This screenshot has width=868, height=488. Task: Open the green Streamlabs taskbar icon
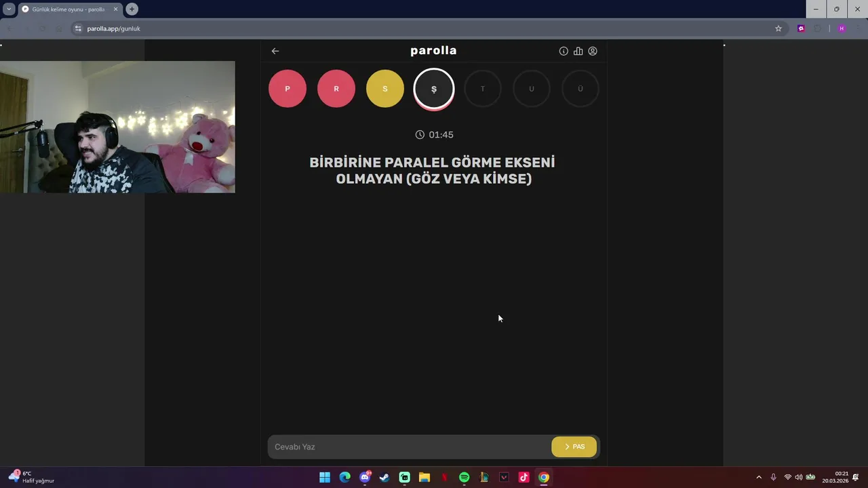405,477
